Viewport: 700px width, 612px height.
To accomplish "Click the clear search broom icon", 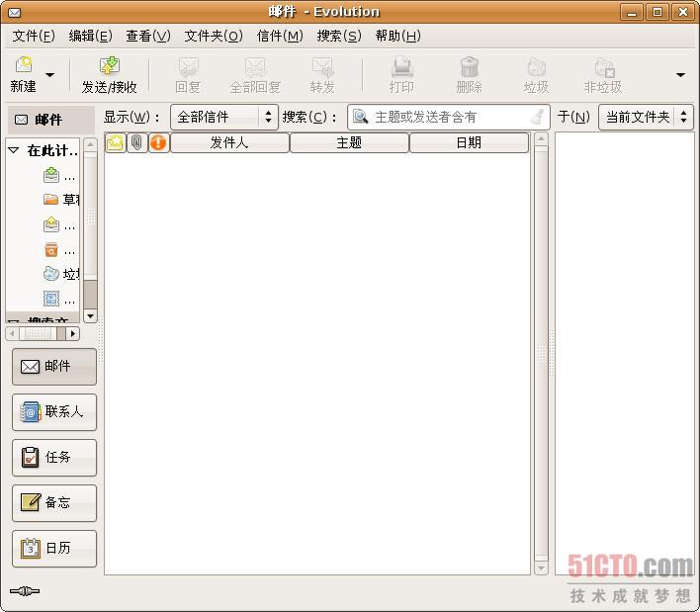I will pos(539,117).
